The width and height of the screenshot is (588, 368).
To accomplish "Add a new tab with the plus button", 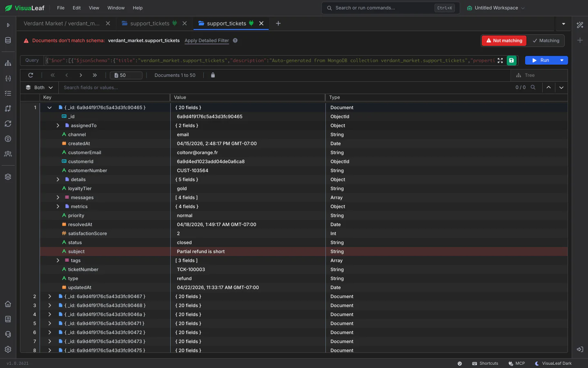I will point(278,23).
